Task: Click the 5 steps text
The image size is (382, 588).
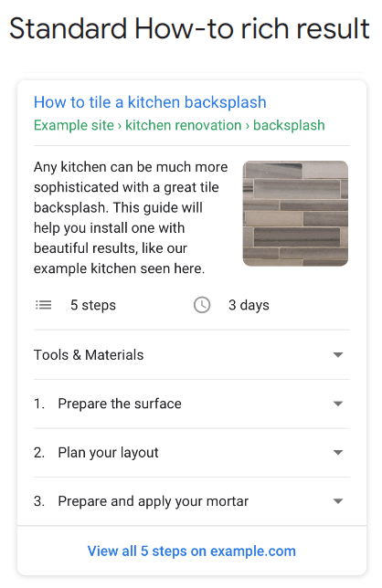Action: (93, 305)
